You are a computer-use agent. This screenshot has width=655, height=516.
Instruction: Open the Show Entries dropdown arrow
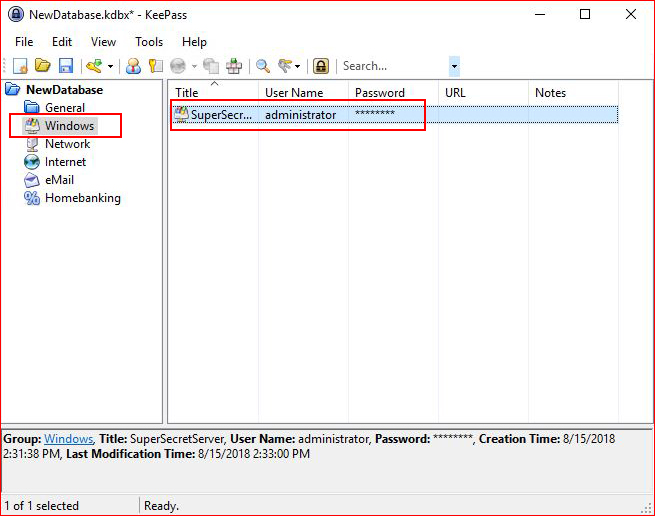[x=297, y=66]
